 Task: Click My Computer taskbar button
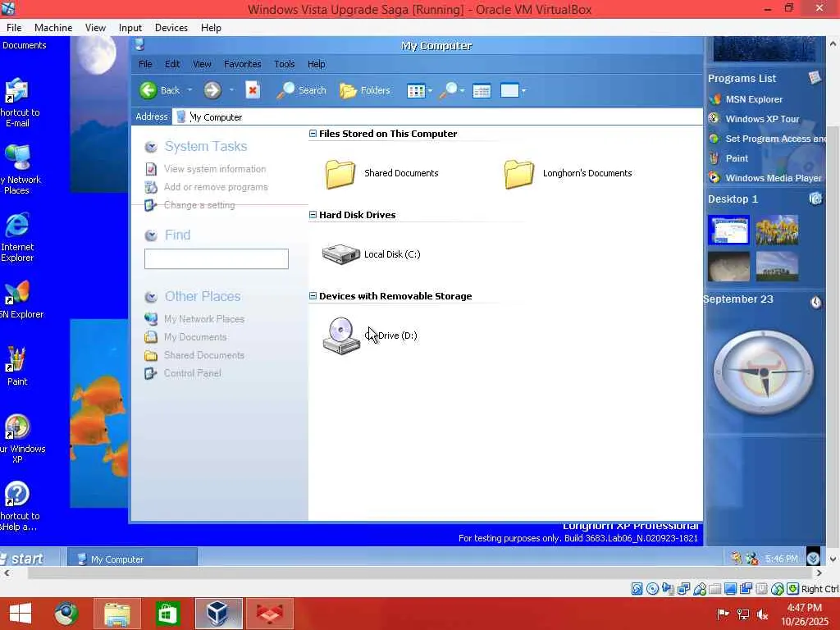132,559
